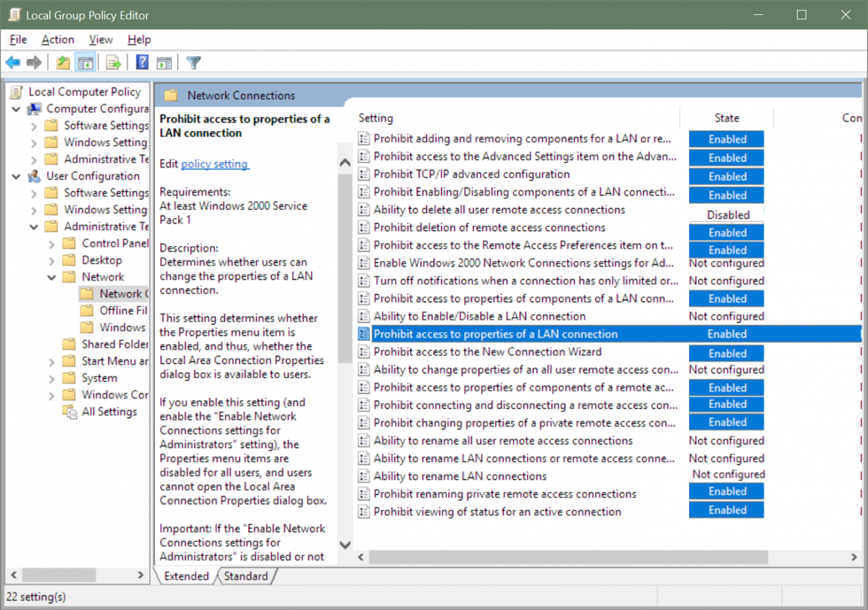Click the Forward arrow toolbar icon
868x610 pixels.
pos(34,63)
